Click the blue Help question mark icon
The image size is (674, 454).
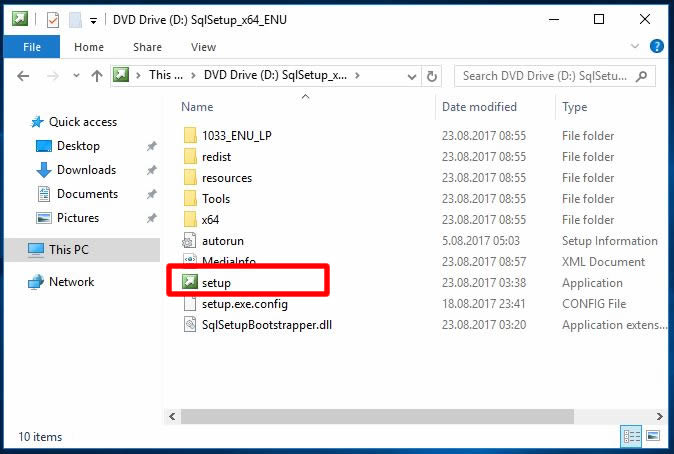657,46
